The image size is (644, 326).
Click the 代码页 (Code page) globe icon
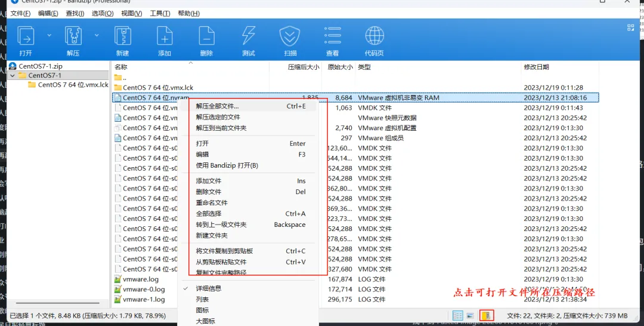pyautogui.click(x=374, y=36)
